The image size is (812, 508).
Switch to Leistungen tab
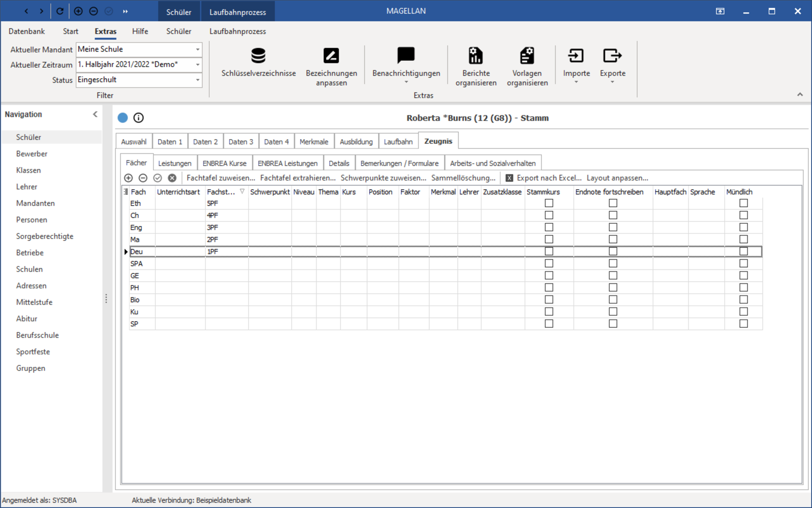[175, 163]
